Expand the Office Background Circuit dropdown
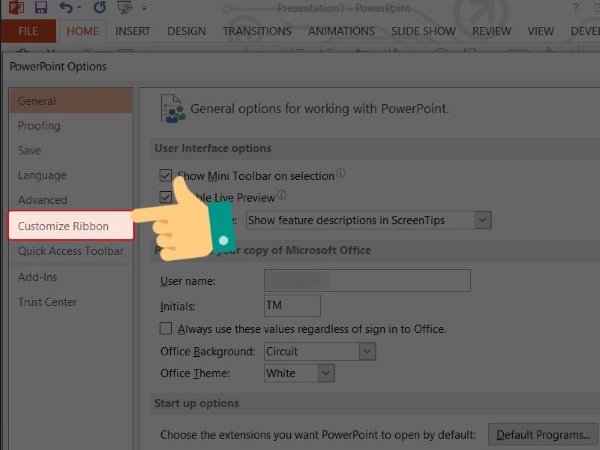The width and height of the screenshot is (600, 450). pyautogui.click(x=367, y=351)
